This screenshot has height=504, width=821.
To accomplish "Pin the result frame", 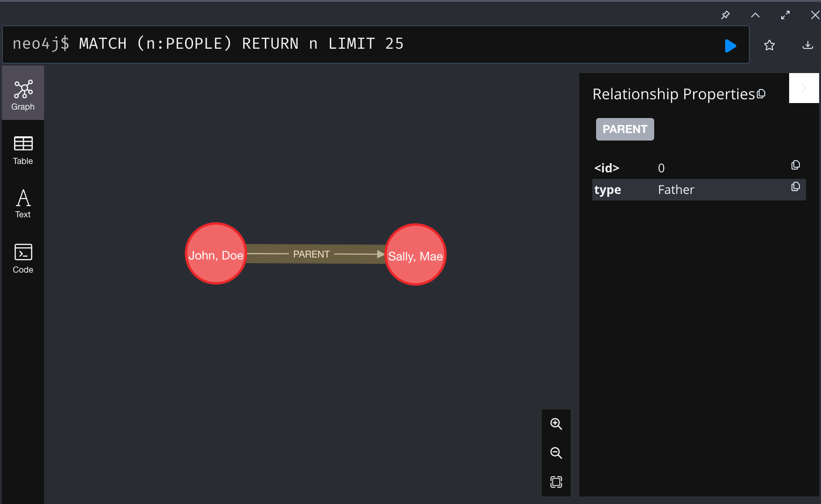I will 725,15.
